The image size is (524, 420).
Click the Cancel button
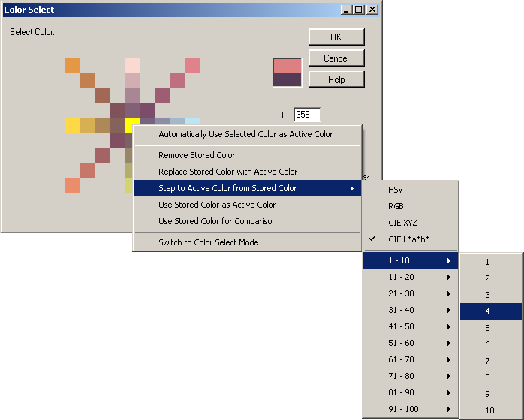[336, 58]
